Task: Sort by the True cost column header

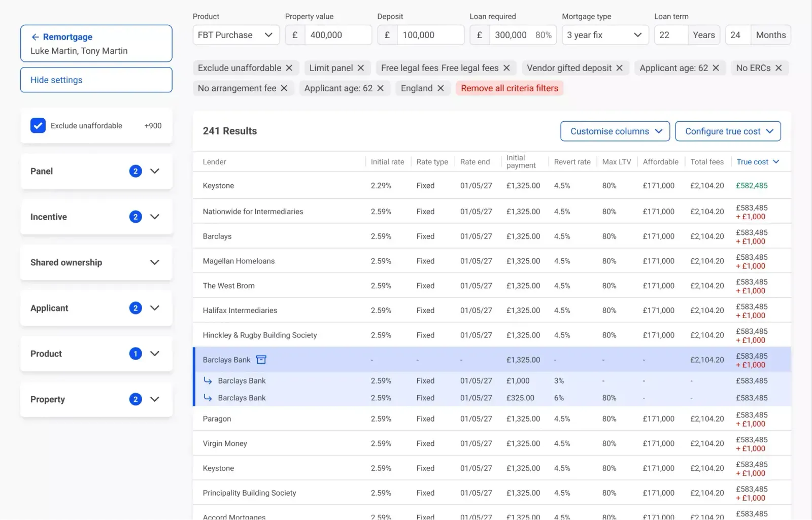Action: [x=758, y=162]
